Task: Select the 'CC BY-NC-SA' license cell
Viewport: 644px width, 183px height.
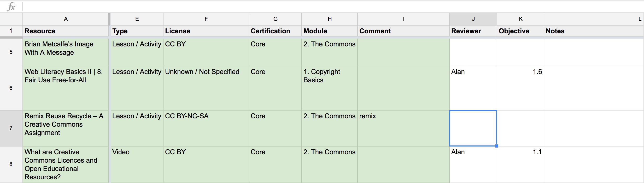Action: [x=206, y=128]
